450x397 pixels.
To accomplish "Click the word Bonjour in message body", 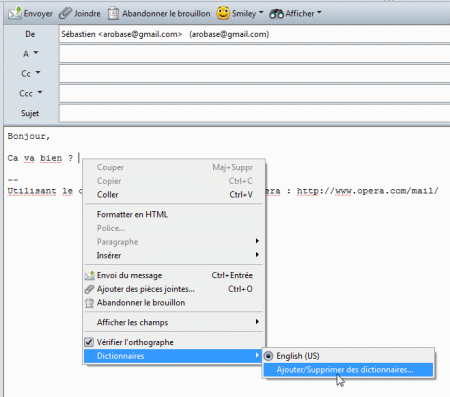I will [x=27, y=136].
